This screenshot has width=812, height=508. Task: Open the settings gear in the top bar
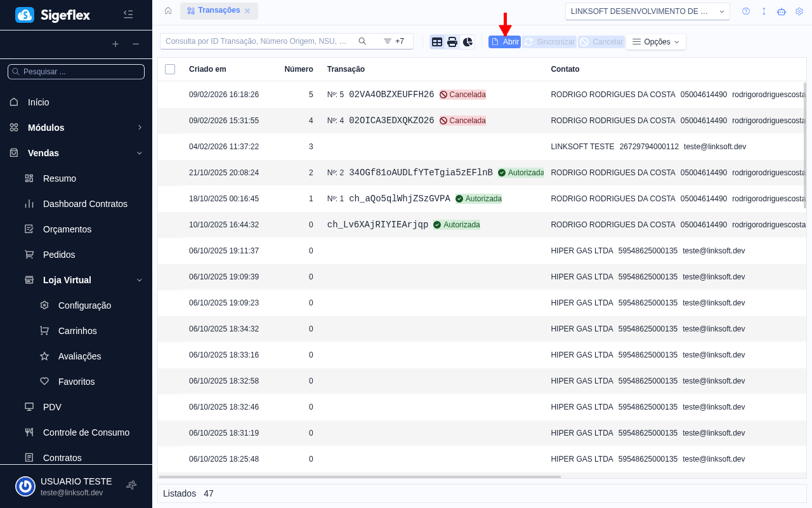(x=799, y=11)
